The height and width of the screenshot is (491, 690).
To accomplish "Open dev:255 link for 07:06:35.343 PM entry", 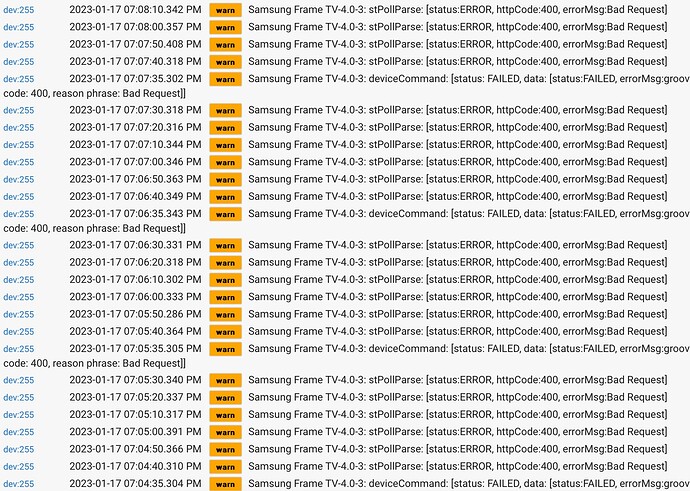I will pos(18,214).
